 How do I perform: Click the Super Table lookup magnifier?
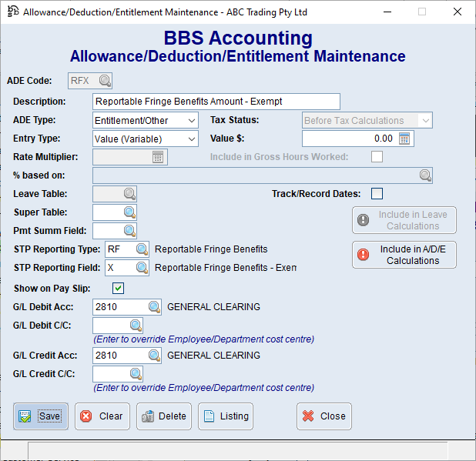coord(129,212)
